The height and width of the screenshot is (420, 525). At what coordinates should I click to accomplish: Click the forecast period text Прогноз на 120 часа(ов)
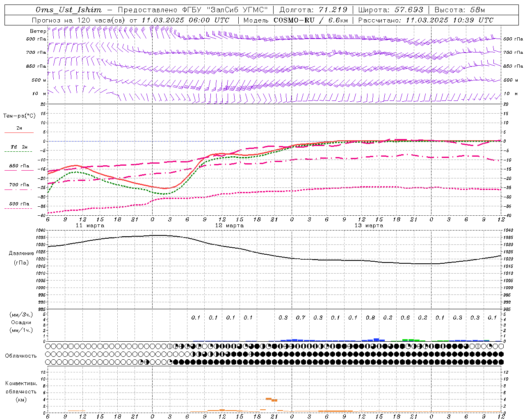click(79, 20)
